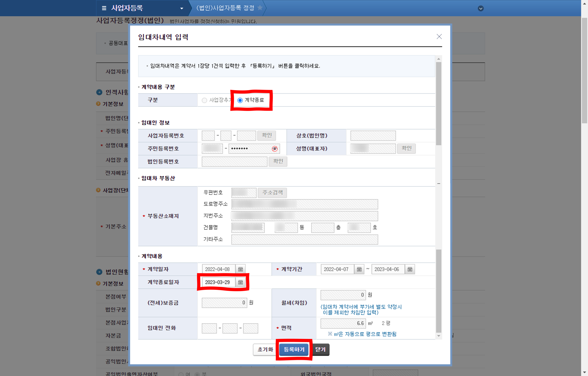Viewport: 588px width, 376px height.
Task: Click the 초기화 reset button
Action: click(265, 349)
